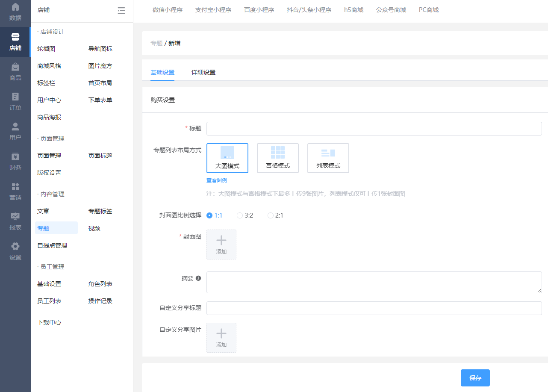Open the 报表 reports section
The width and height of the screenshot is (548, 392).
tap(15, 221)
